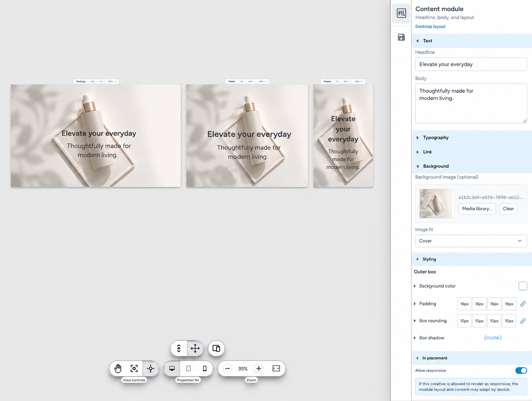Show properties for mobile phone device
This screenshot has height=401, width=532.
coord(205,368)
